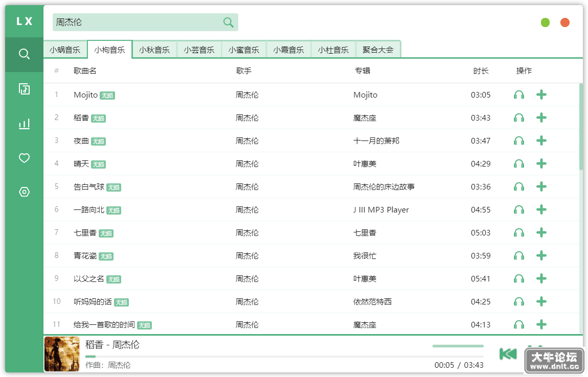Click the album name J III MP3 Player

(381, 210)
